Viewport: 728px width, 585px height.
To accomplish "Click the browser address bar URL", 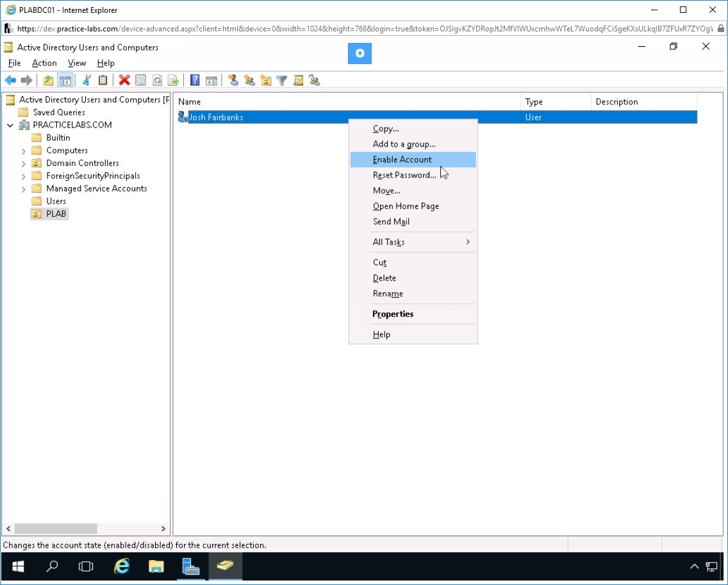I will coord(365,29).
